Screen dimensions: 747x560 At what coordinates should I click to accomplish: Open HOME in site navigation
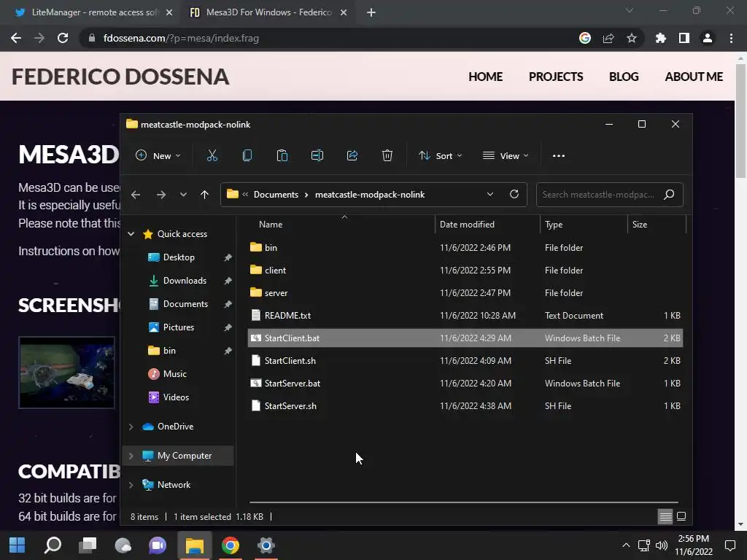(x=485, y=77)
